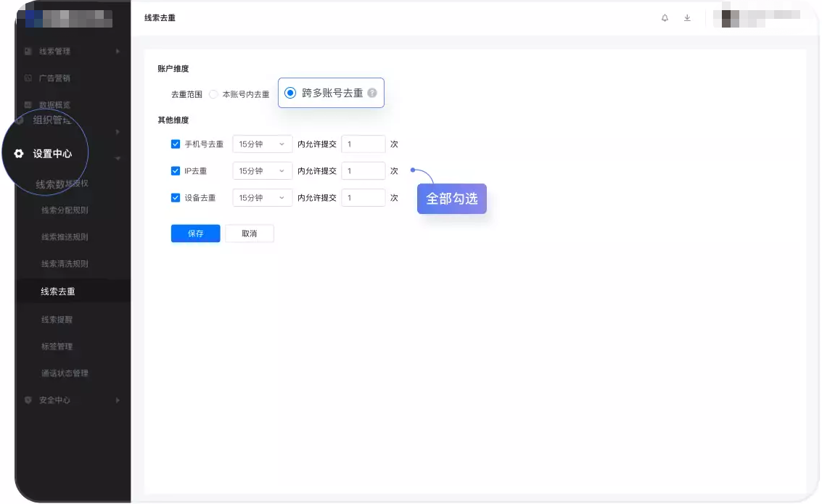Click the submission count field for IP去重
This screenshot has height=504, width=822.
pos(363,171)
